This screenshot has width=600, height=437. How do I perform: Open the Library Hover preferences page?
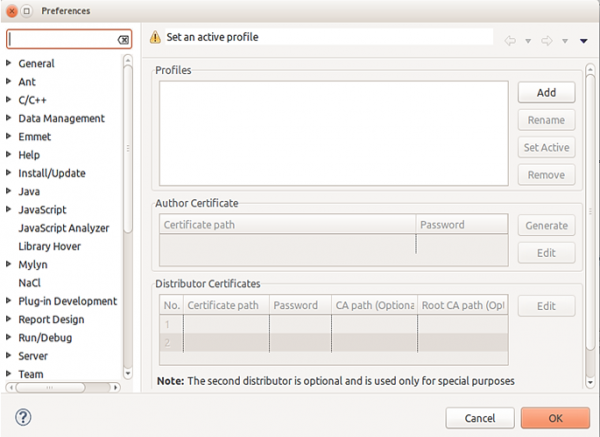click(x=49, y=246)
